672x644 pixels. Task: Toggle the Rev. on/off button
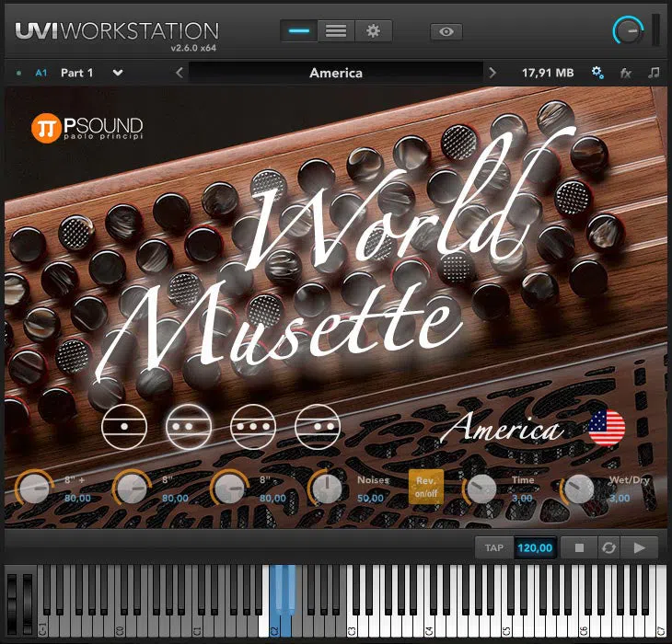click(425, 487)
